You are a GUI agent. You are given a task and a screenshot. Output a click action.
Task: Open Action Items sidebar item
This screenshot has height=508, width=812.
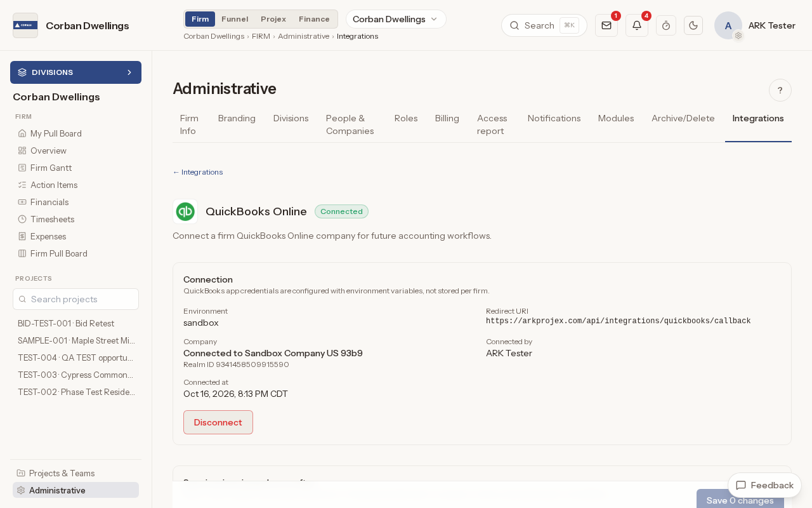[x=75, y=185]
